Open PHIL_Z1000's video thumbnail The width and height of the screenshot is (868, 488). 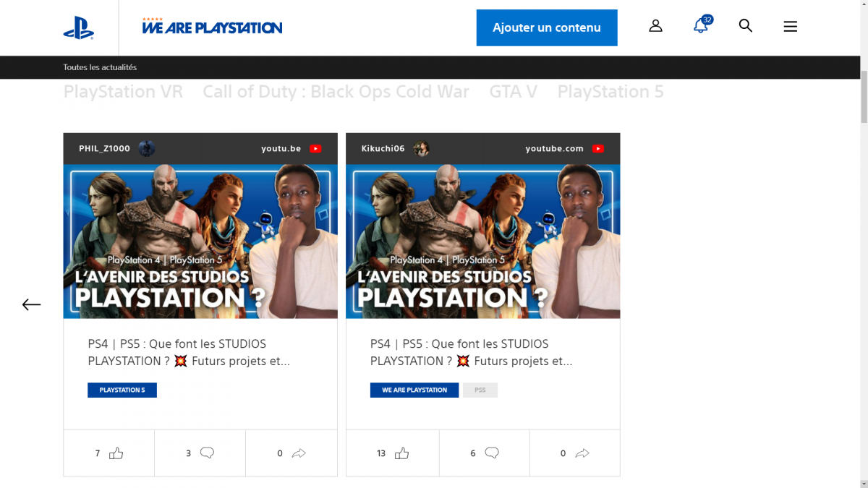[200, 241]
